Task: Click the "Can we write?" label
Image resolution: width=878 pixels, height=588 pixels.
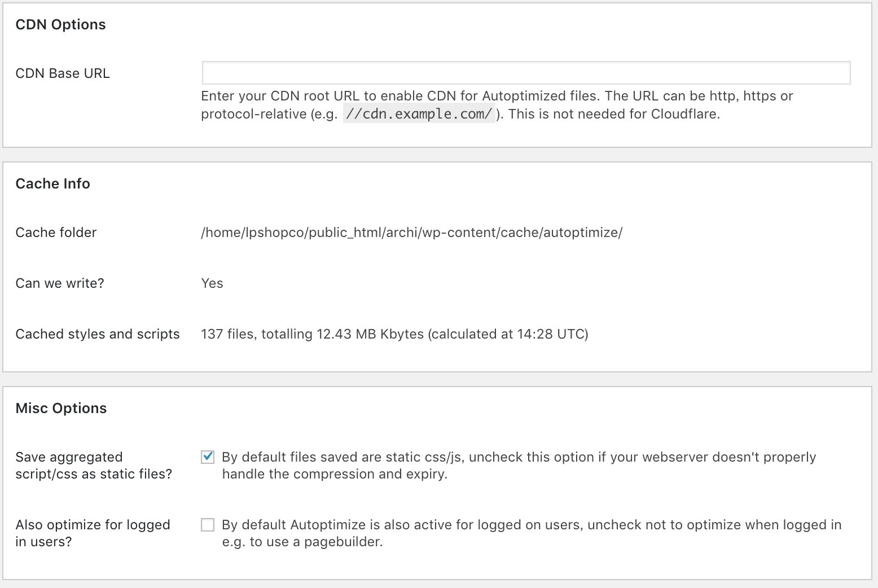Action: pos(60,283)
